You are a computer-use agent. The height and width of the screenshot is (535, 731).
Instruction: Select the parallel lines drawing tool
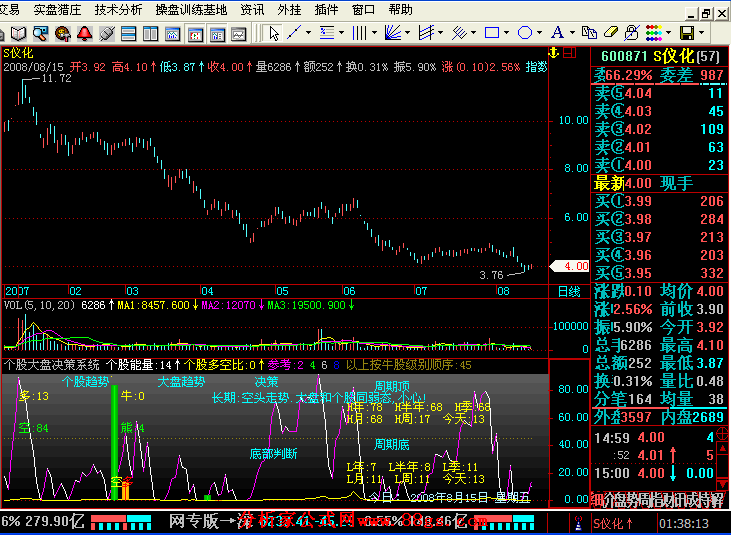click(x=459, y=33)
